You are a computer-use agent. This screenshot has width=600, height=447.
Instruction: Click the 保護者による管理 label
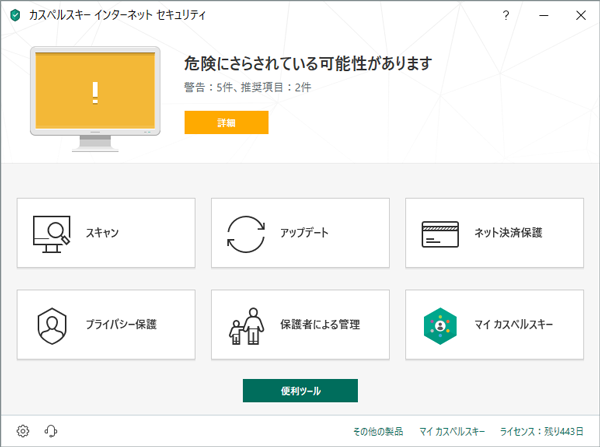point(320,325)
